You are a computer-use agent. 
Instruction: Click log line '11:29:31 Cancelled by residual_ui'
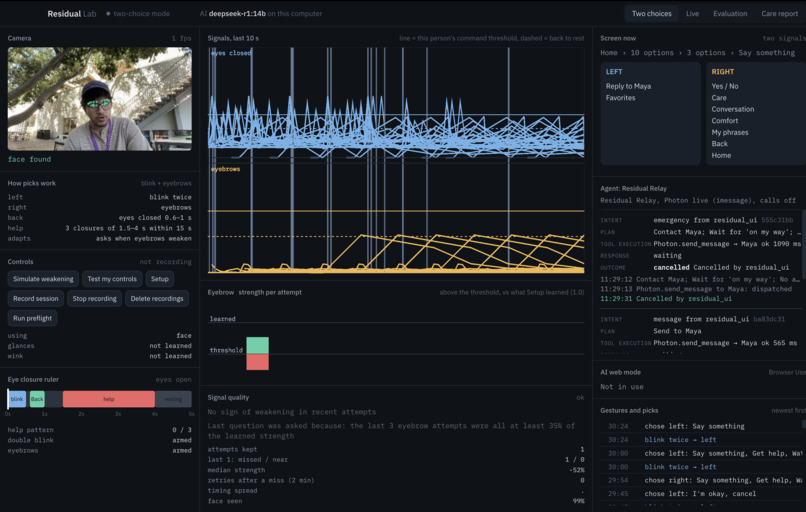coord(666,299)
